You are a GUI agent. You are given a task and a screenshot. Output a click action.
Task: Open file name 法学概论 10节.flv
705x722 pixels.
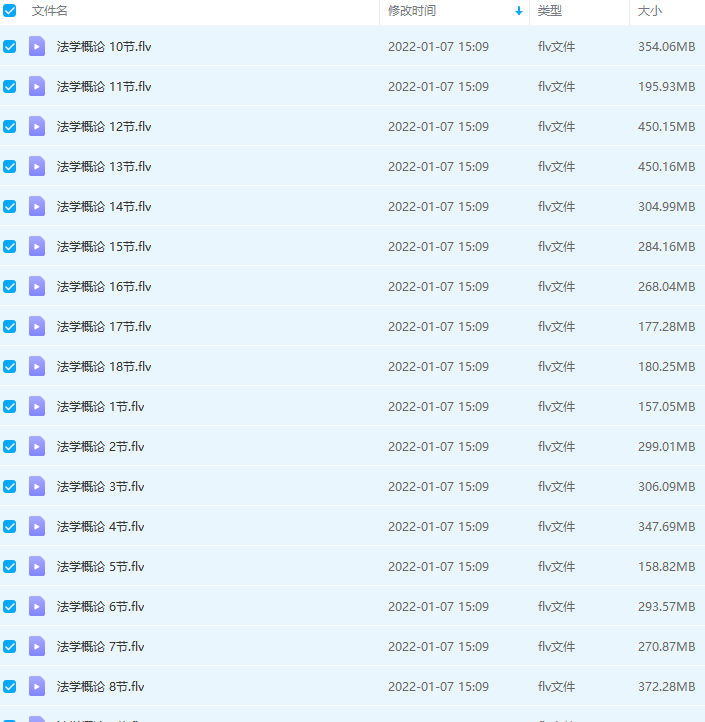[104, 47]
